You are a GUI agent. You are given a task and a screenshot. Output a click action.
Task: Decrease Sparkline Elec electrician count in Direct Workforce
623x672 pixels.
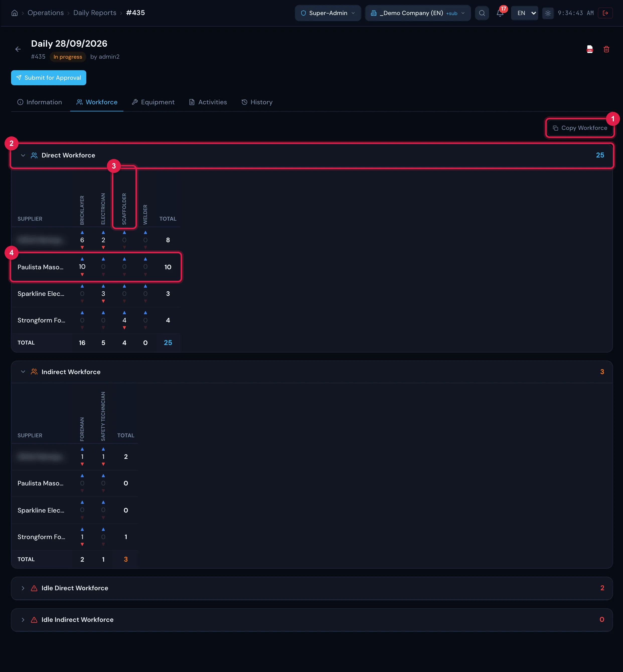(103, 301)
